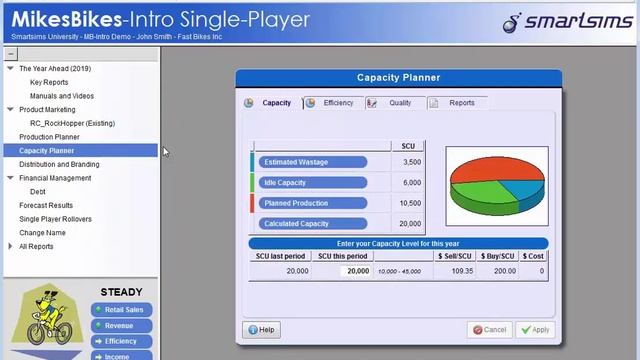This screenshot has width=640, height=360.
Task: Open the Debt page
Action: click(38, 191)
